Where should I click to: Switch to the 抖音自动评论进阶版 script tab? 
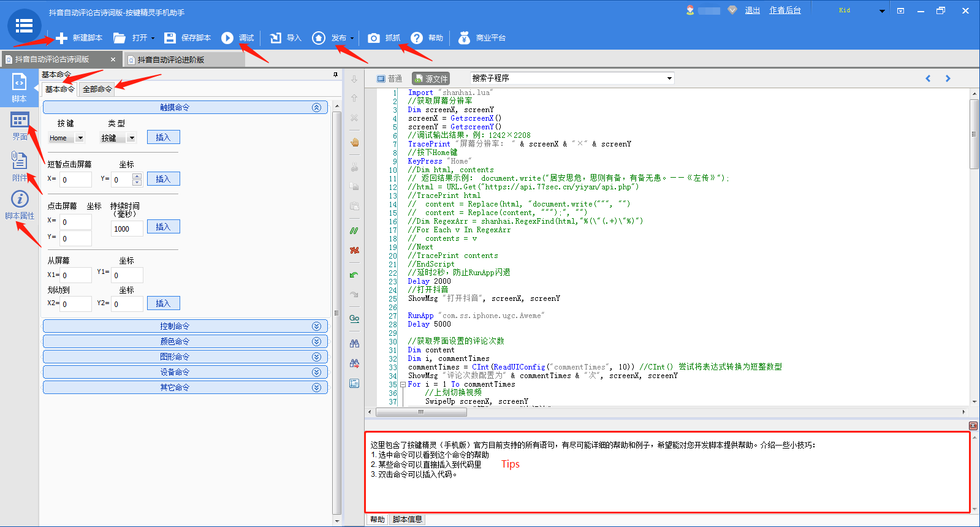click(x=171, y=59)
